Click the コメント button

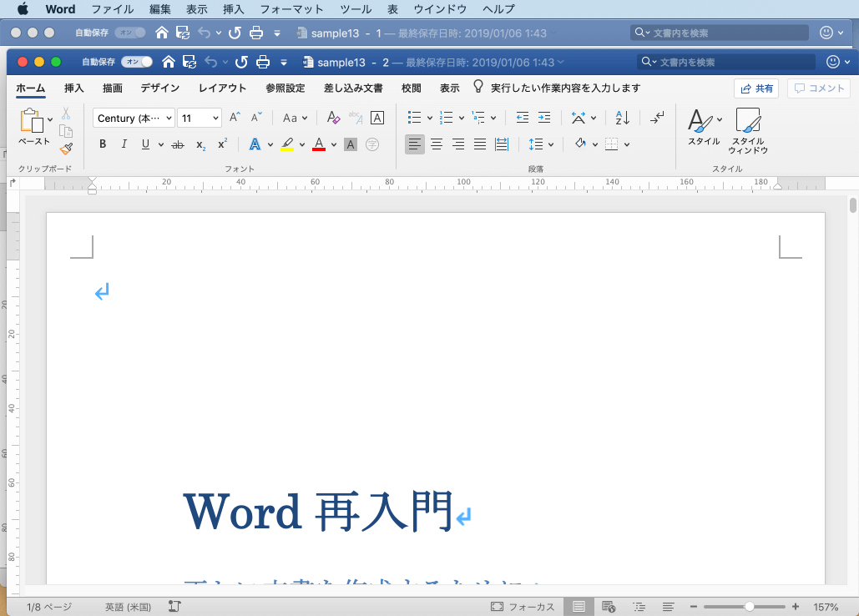(x=819, y=88)
